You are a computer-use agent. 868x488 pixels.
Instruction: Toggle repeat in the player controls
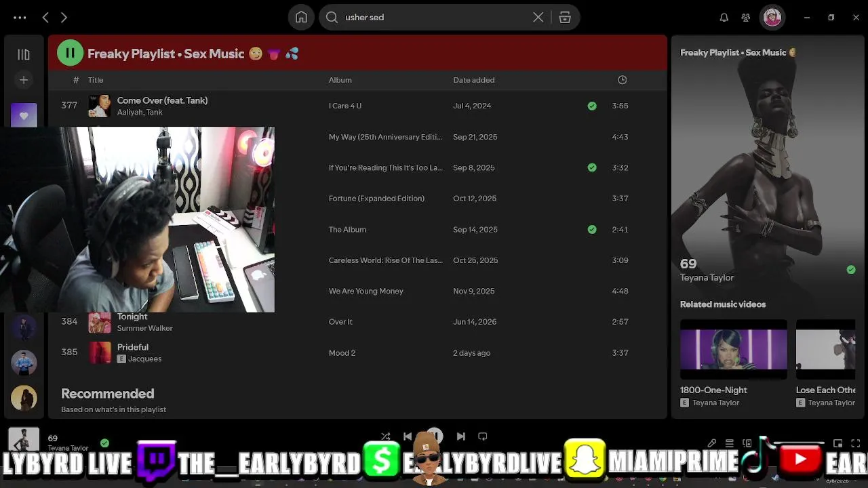(483, 436)
